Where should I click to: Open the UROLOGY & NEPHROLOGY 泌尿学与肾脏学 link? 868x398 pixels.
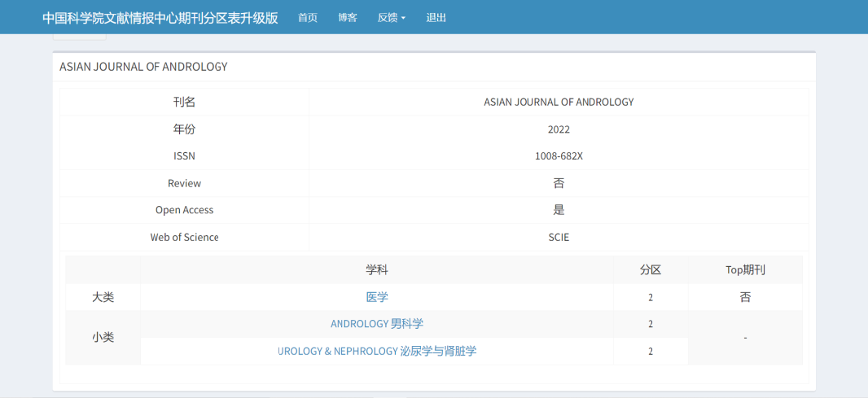click(x=377, y=351)
